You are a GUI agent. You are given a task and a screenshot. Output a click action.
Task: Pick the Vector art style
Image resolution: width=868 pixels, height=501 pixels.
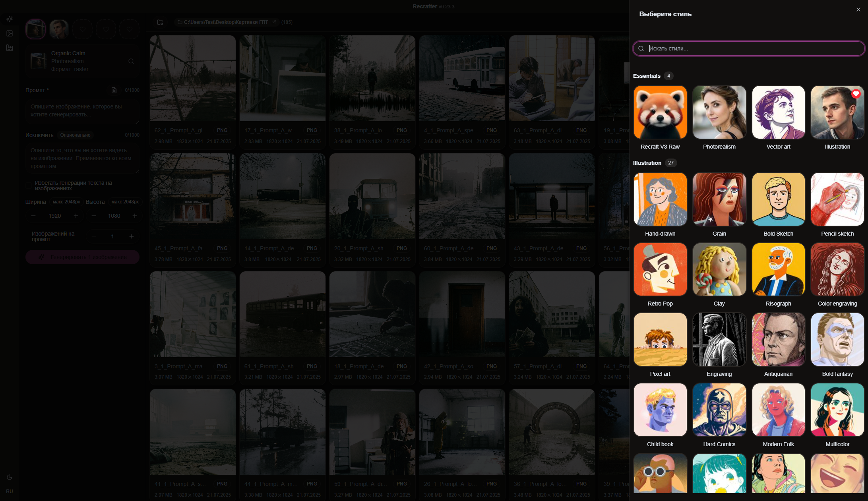(778, 112)
